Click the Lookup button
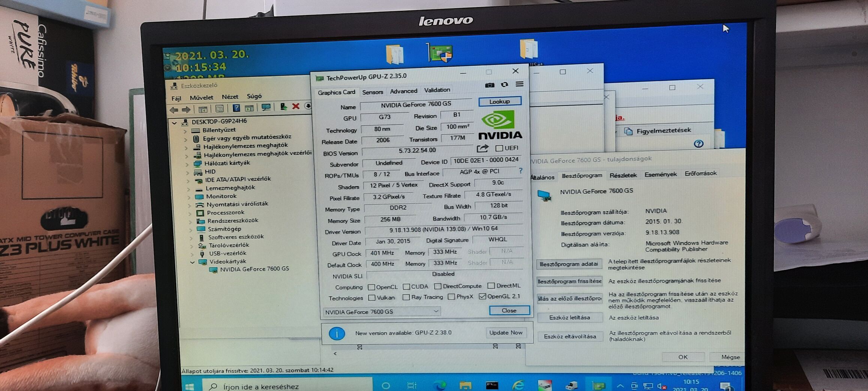 tap(500, 101)
